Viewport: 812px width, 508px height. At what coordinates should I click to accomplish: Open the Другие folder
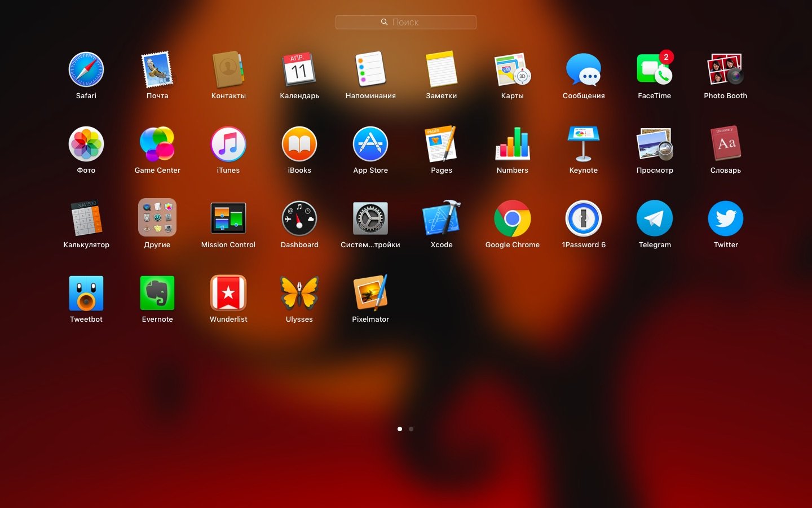pos(157,218)
